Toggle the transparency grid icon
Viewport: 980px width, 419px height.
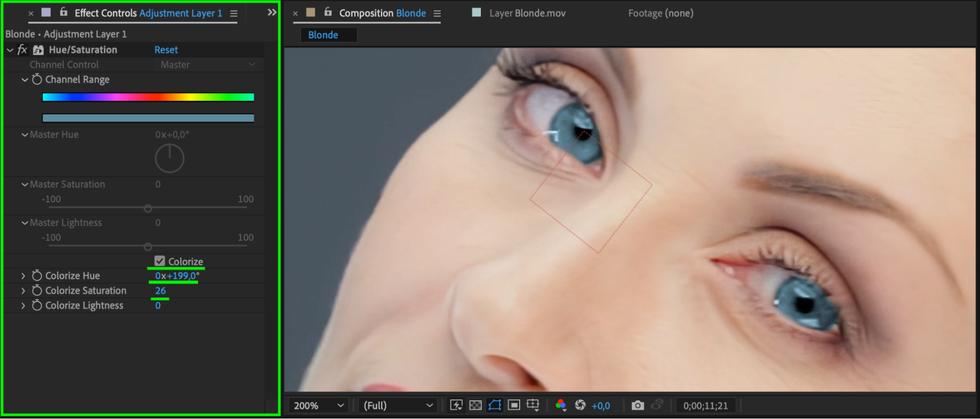pos(475,405)
